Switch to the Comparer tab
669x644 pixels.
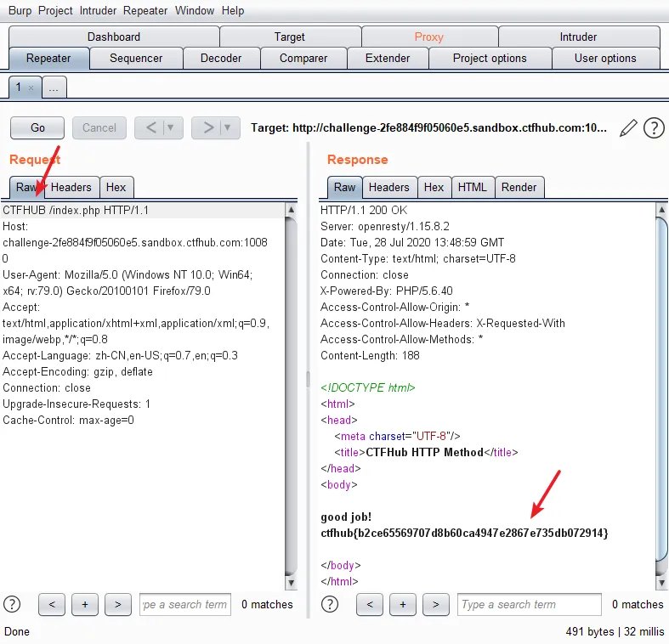[303, 58]
